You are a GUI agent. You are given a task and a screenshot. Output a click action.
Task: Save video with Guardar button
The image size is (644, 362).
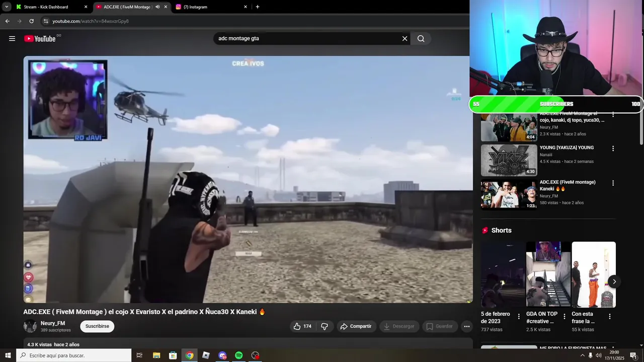pyautogui.click(x=440, y=326)
